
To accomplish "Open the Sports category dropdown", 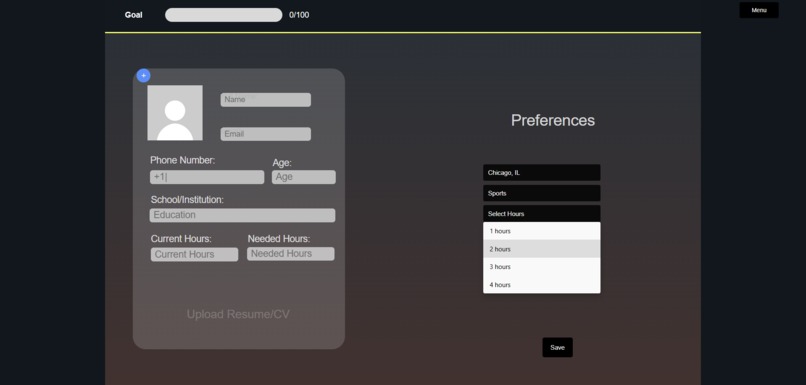I will pos(542,193).
